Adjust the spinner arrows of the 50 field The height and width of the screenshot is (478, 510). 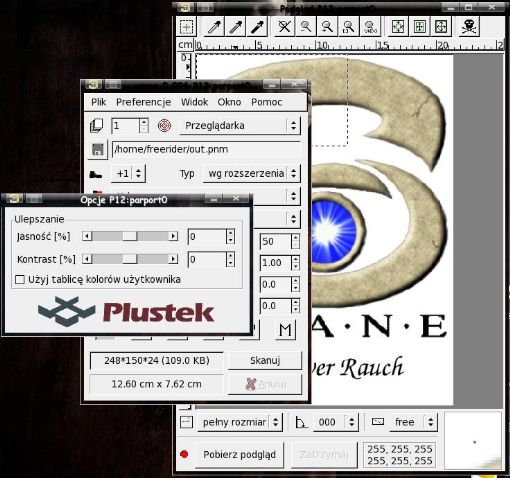pos(295,241)
